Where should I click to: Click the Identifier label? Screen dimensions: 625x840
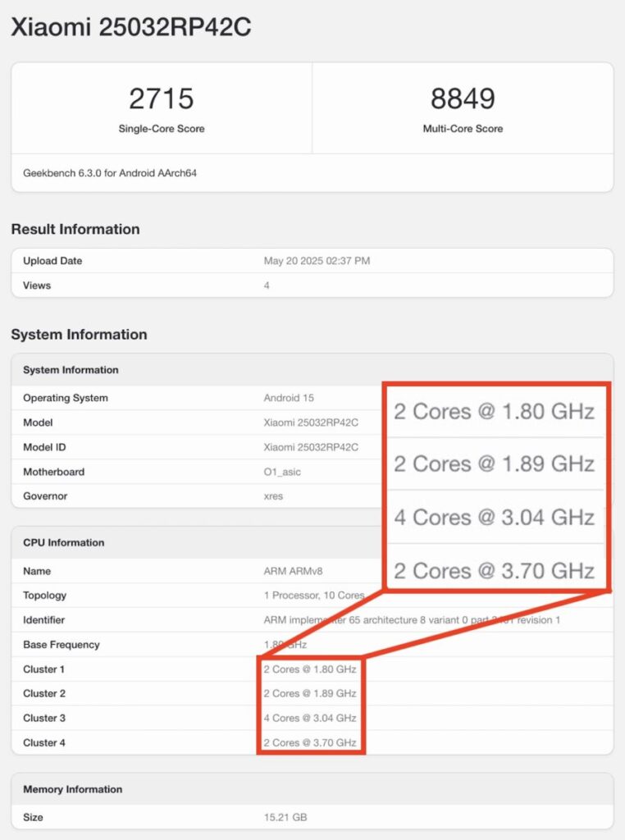coord(44,620)
